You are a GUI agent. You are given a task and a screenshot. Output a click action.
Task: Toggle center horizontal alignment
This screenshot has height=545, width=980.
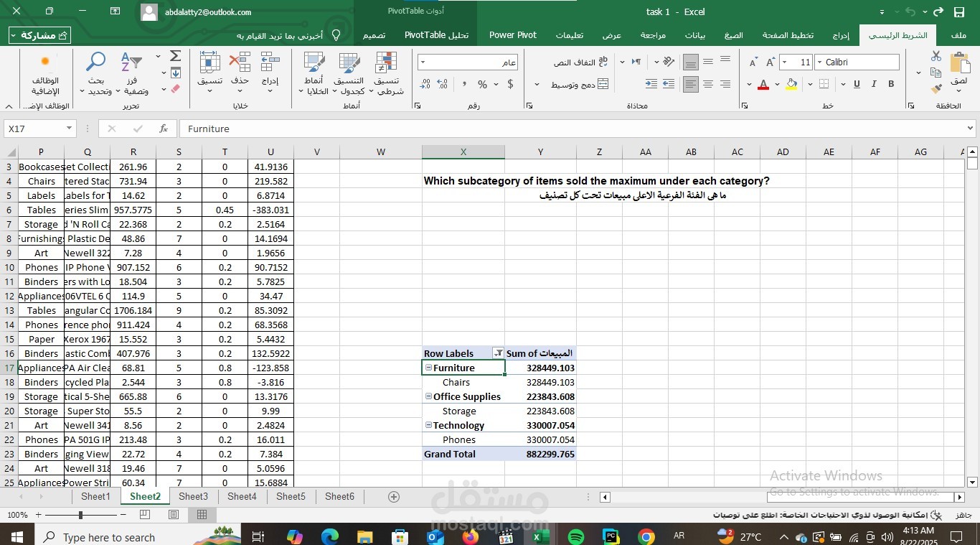click(x=708, y=84)
